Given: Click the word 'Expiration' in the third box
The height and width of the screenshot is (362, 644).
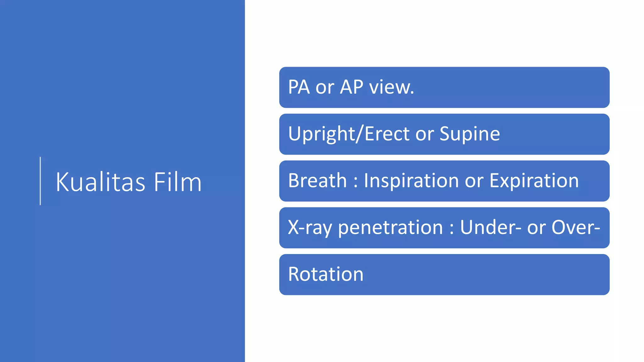Looking at the screenshot, I should click(x=534, y=181).
